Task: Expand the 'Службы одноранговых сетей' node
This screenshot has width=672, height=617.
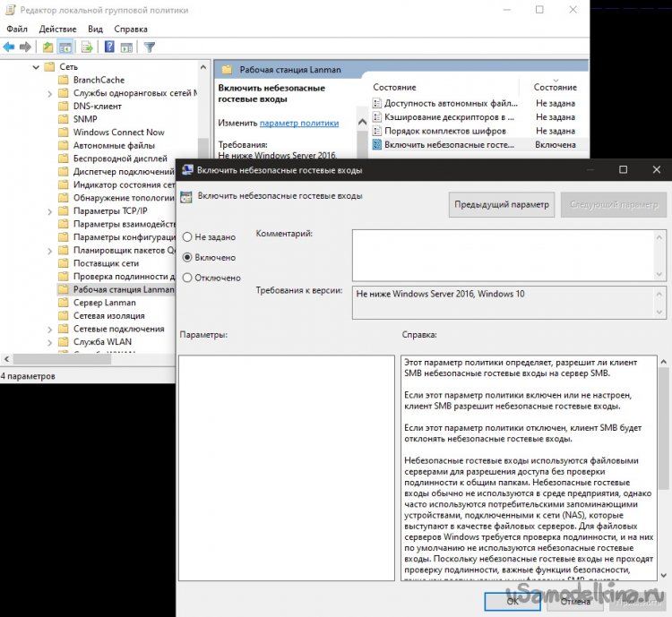Action: 50,93
